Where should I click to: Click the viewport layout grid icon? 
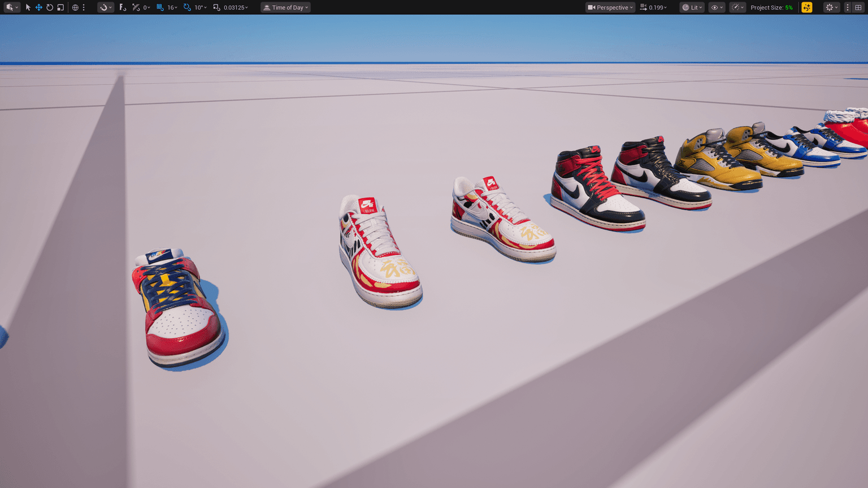point(858,7)
